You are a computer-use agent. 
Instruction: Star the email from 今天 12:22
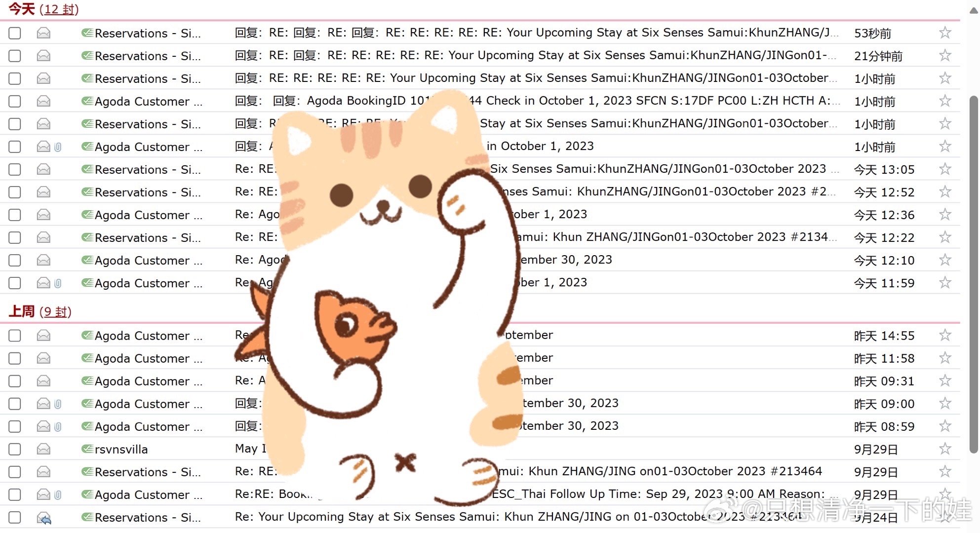coord(945,237)
